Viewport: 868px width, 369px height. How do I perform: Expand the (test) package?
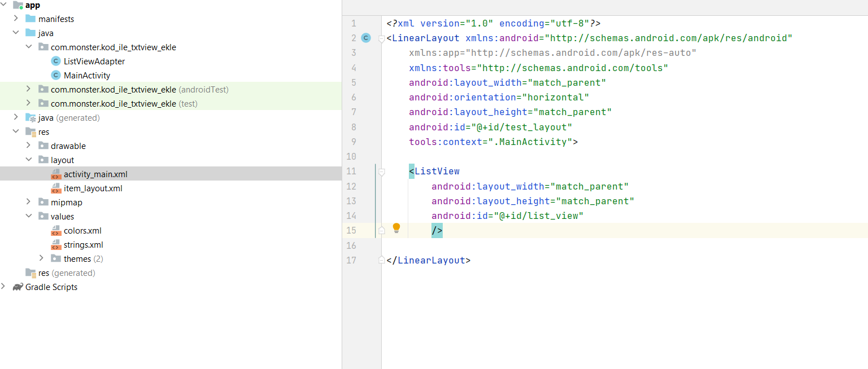(x=29, y=103)
